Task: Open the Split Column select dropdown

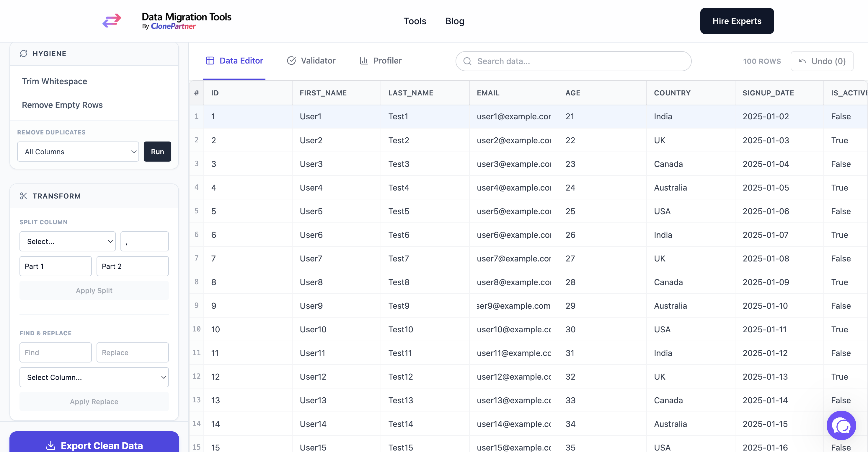Action: click(x=67, y=241)
